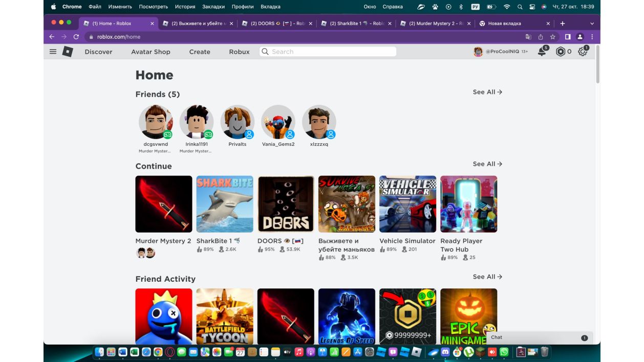
Task: Open the SharkBite game thumbnail
Action: pos(225,204)
